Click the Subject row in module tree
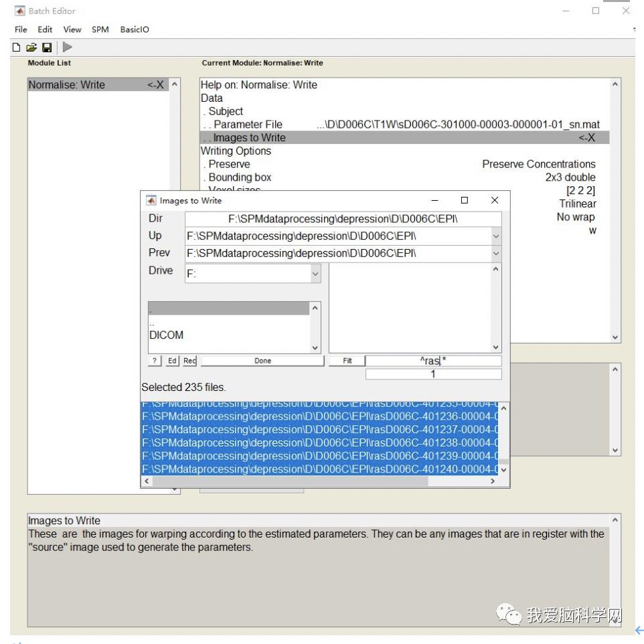Image resolution: width=644 pixels, height=644 pixels. pos(404,111)
